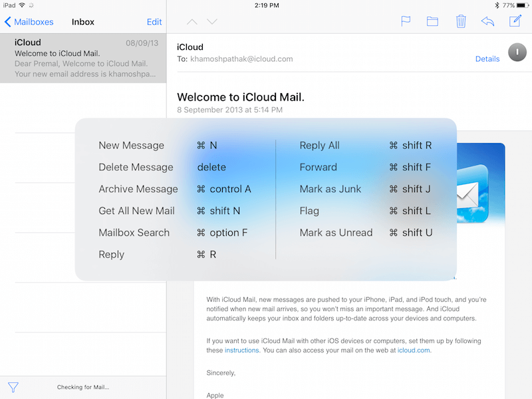Go to previous message with up arrow
Screen dimensions: 532x399
tap(192, 22)
